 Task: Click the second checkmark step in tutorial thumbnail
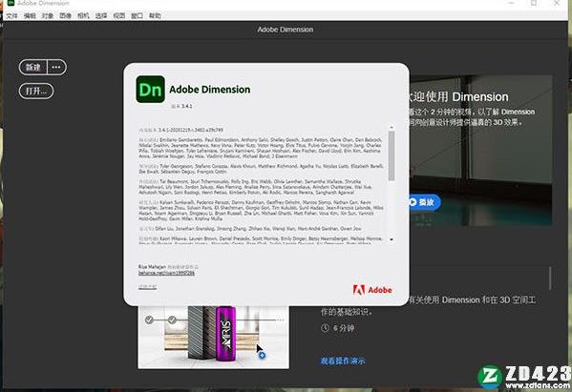click(172, 320)
